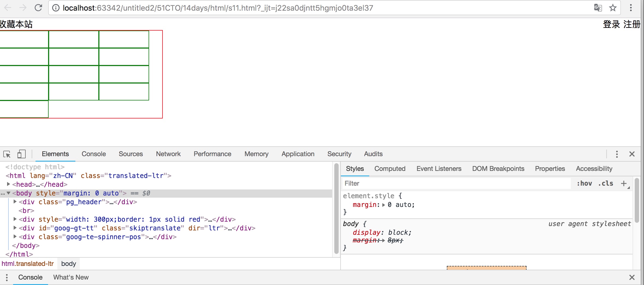This screenshot has width=644, height=285.
Task: Expand the goog-te-spinner-pos div node
Action: [15, 237]
